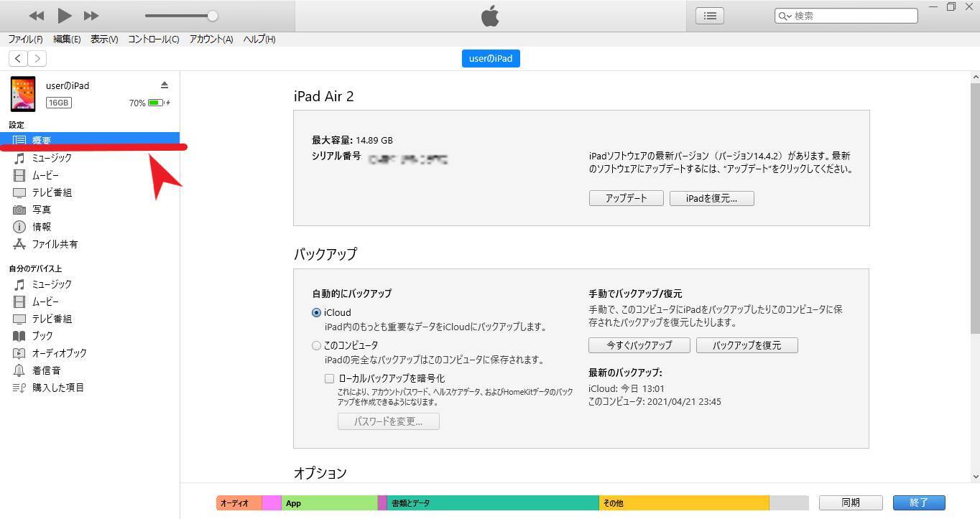Screen dimensions: 980x519
Task: Click the ミュージック icon under 自分のデバイス上
Action: [x=19, y=284]
